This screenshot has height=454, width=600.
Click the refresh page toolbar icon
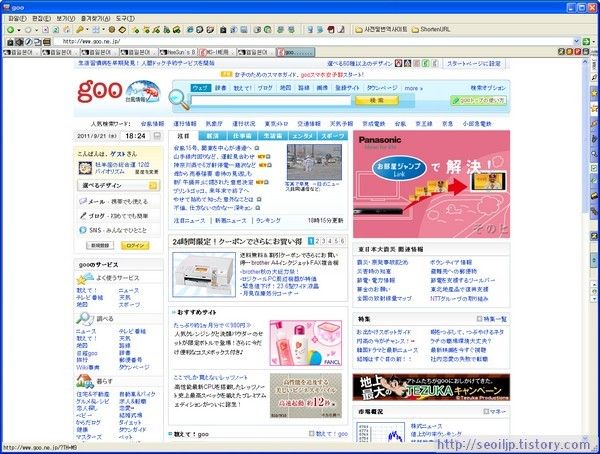pos(56,30)
